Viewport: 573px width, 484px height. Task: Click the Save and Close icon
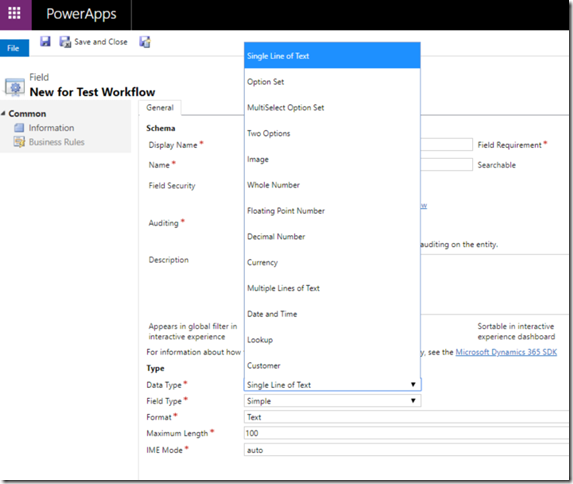(65, 42)
